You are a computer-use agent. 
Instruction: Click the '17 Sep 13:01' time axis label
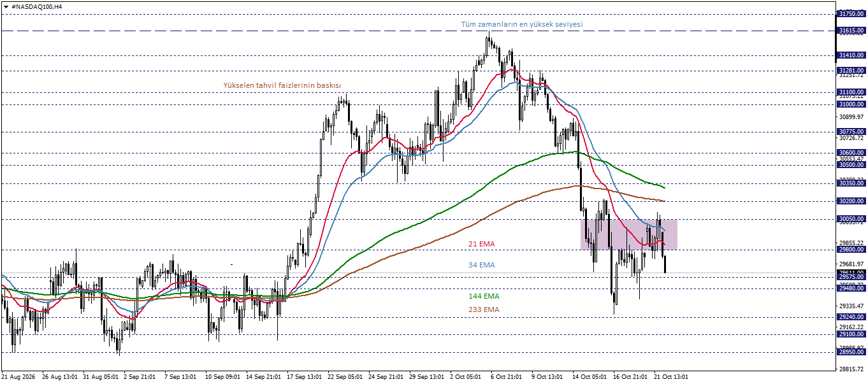coord(305,377)
